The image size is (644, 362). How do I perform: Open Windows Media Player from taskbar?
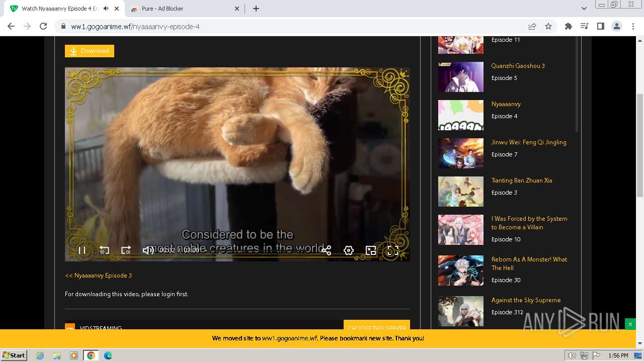point(74,355)
